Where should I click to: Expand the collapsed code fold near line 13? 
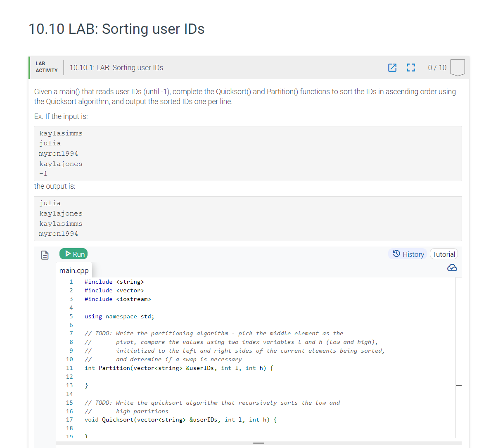(458, 385)
